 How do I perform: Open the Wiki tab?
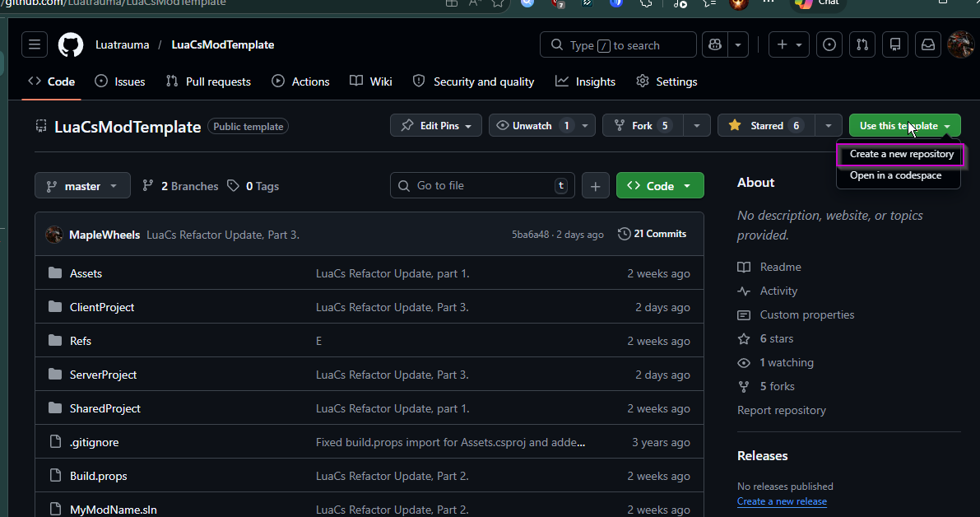click(371, 82)
